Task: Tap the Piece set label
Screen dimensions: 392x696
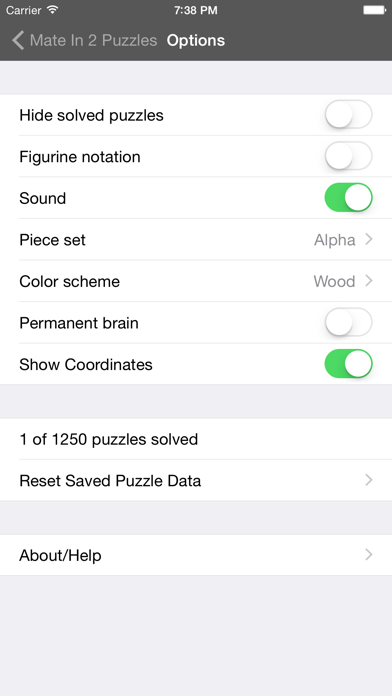Action: tap(52, 240)
